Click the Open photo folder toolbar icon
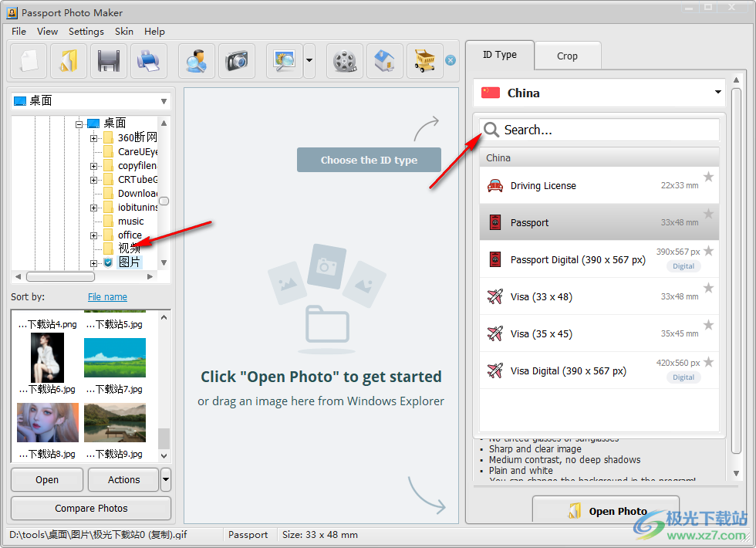The image size is (756, 548). tap(68, 61)
